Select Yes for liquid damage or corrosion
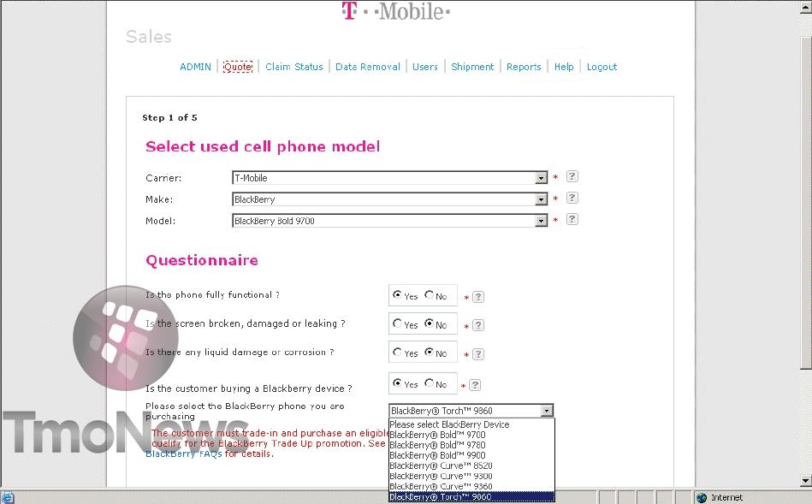Viewport: 812px width, 504px height. (x=397, y=353)
